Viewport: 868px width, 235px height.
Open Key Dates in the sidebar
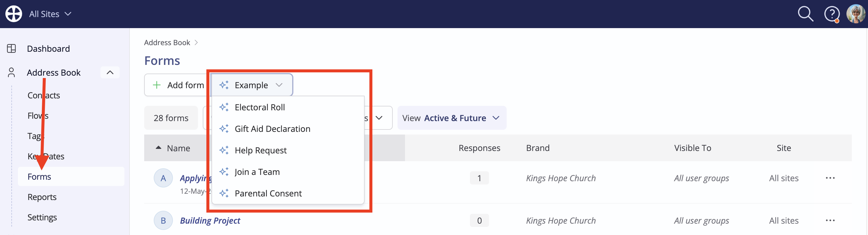pyautogui.click(x=46, y=156)
